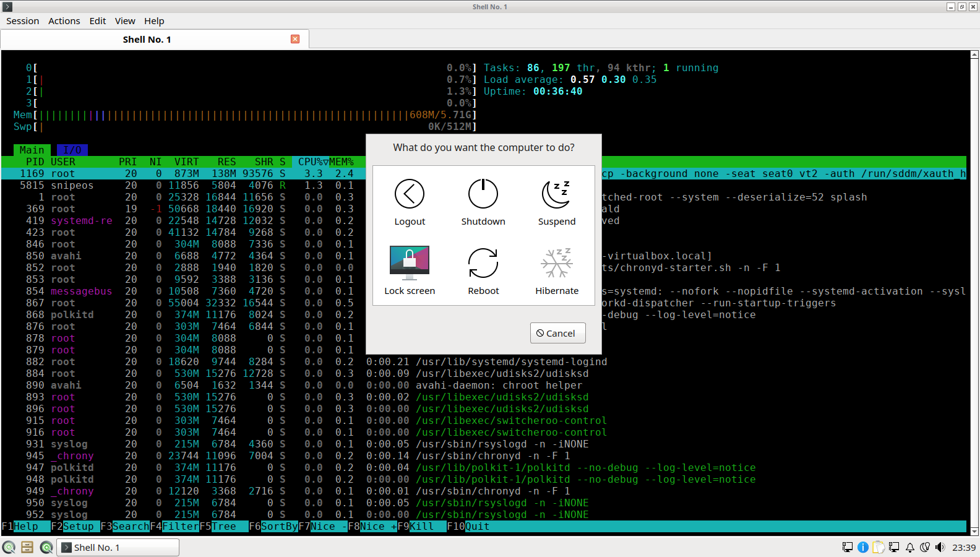The image size is (980, 557).
Task: Choose the Reboot circular arrows icon
Action: coord(483,263)
